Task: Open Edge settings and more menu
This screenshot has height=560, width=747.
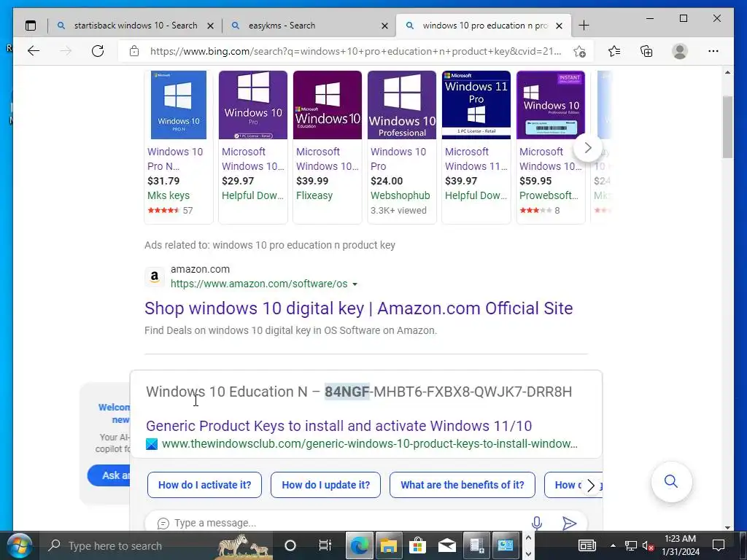Action: (713, 51)
